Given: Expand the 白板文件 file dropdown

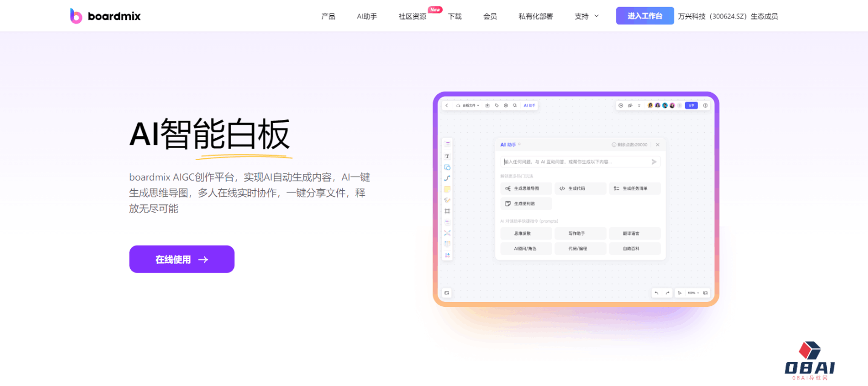Looking at the screenshot, I should click(468, 106).
